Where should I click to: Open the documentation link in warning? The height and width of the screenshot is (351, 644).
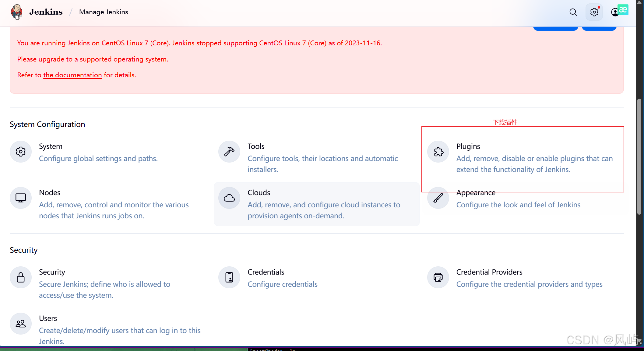(x=72, y=75)
